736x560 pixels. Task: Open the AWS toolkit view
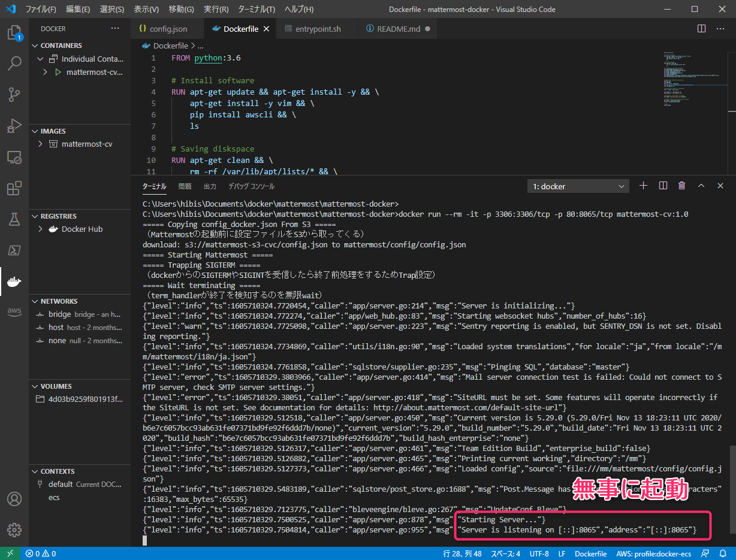[14, 313]
